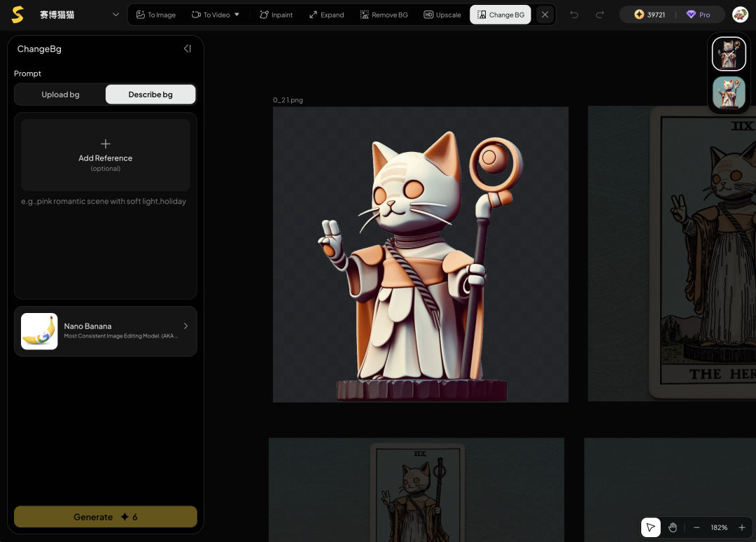Redo the last action

click(x=600, y=15)
